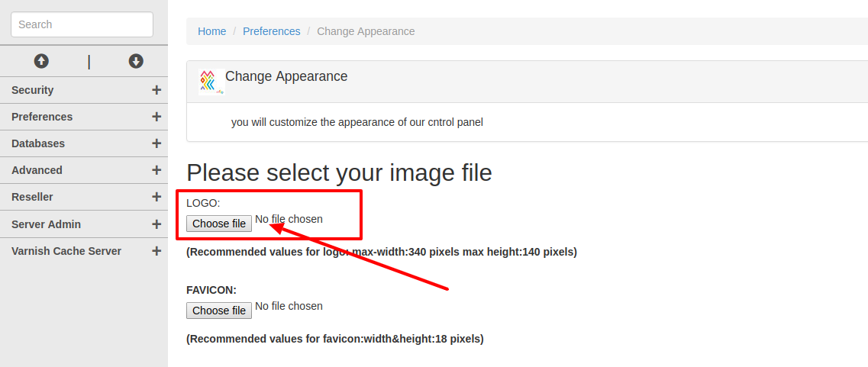Open the Databases sidebar menu item
Image resolution: width=868 pixels, height=367 pixels.
pos(38,143)
